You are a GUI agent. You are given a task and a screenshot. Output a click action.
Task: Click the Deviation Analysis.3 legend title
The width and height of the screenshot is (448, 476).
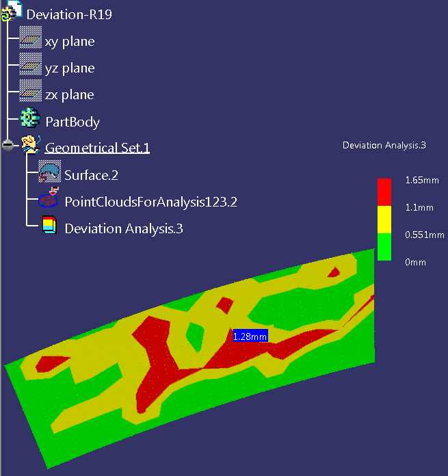tap(384, 146)
